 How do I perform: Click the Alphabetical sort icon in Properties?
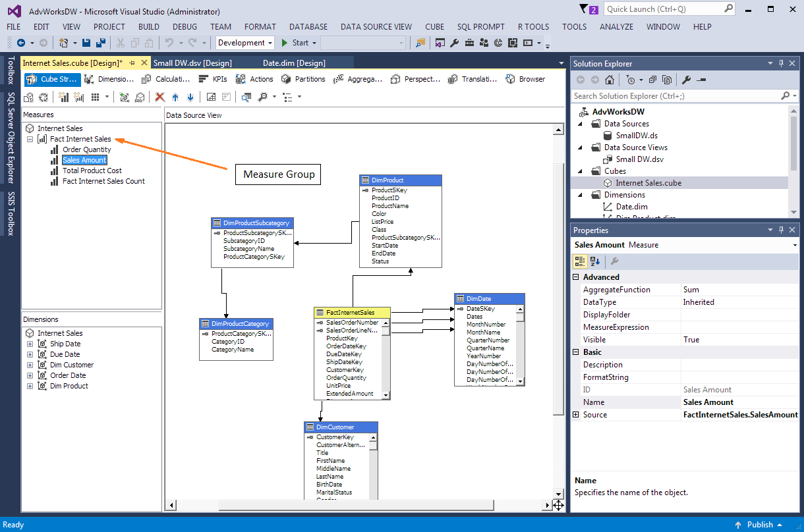[x=595, y=261]
